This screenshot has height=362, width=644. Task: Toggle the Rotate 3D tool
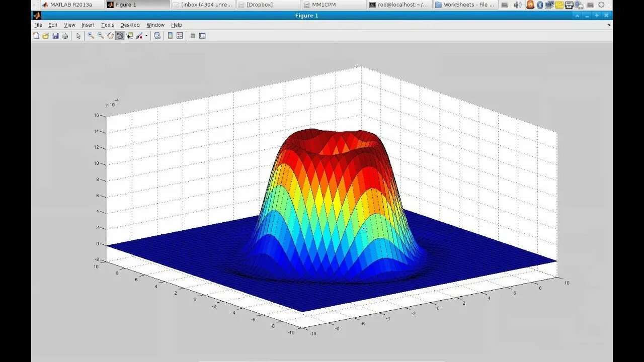click(120, 36)
